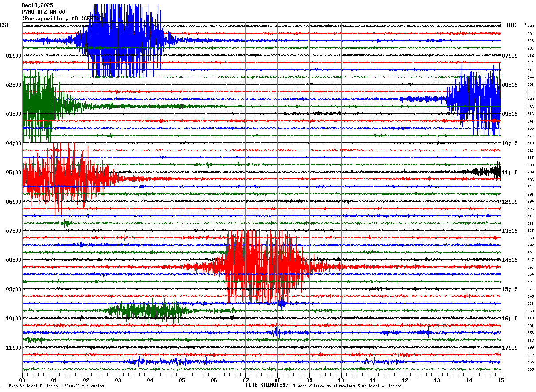This screenshot has width=536, height=392.
Task: Click minute tick label 07 on the time axis
Action: click(x=245, y=380)
